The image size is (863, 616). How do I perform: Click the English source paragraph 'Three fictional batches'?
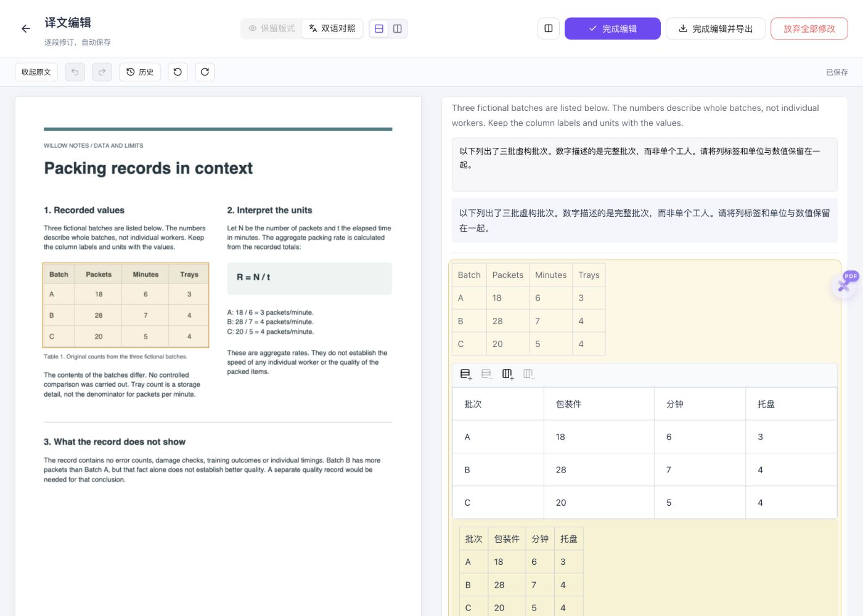tap(636, 115)
